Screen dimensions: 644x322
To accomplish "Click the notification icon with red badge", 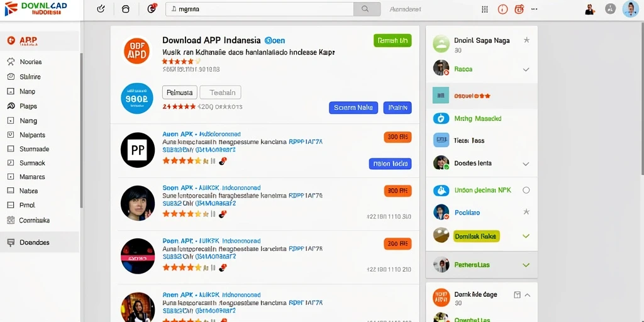I will tap(152, 9).
